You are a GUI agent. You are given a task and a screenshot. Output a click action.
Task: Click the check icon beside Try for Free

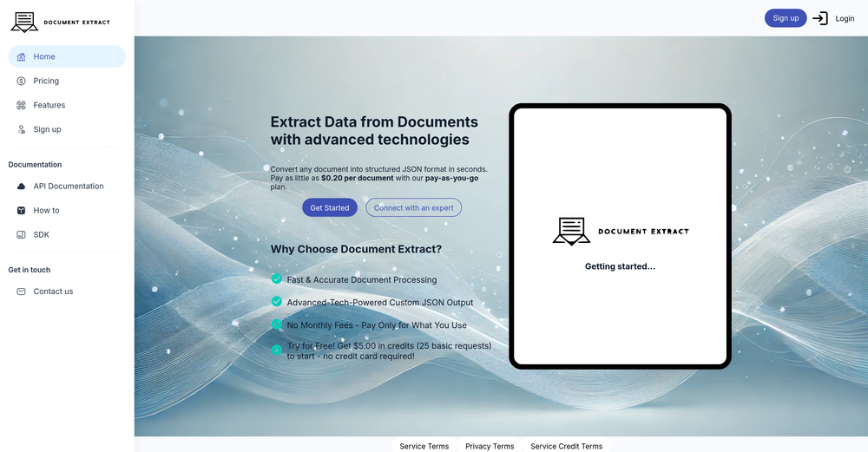pyautogui.click(x=277, y=350)
